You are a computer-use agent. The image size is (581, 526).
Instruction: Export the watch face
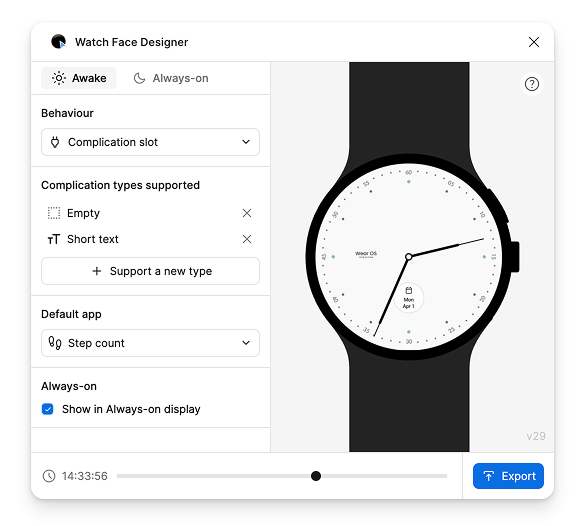pyautogui.click(x=508, y=476)
